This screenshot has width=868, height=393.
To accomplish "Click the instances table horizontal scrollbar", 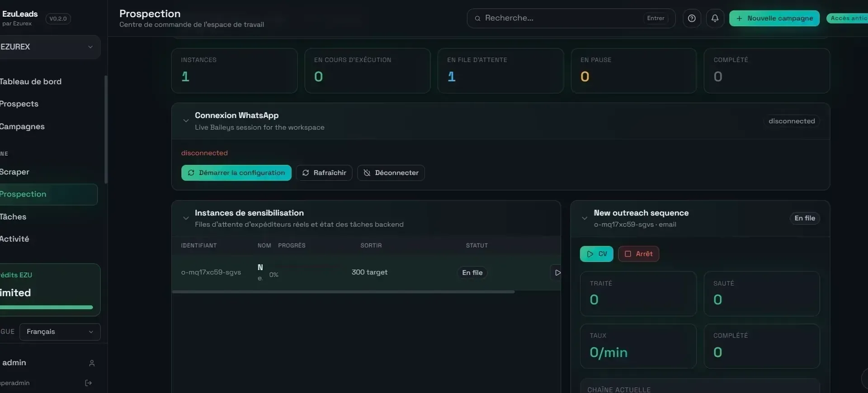I will coord(343,292).
